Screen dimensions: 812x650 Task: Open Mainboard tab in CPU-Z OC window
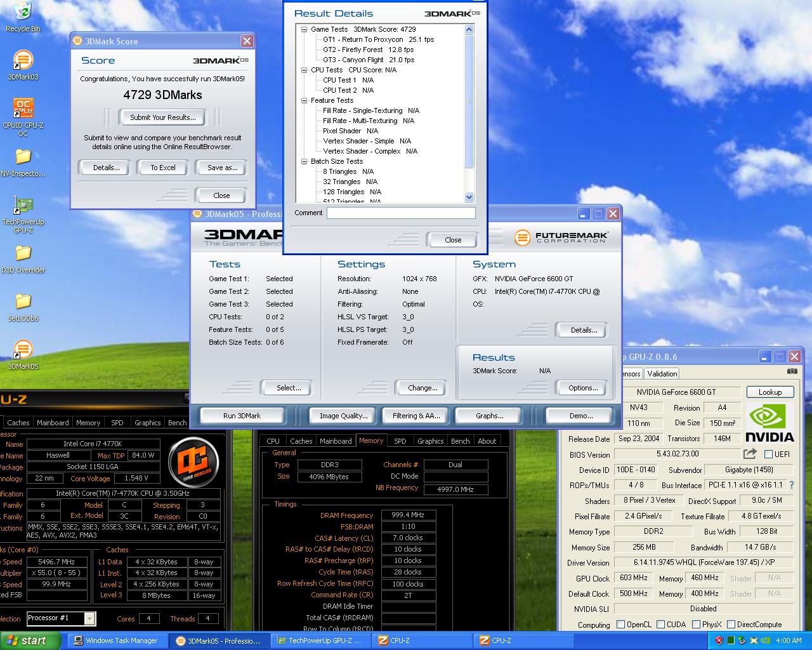53,423
